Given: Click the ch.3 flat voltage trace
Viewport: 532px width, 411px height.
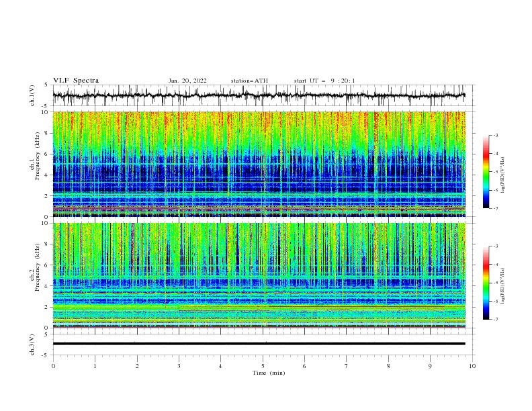Looking at the screenshot, I should (259, 344).
